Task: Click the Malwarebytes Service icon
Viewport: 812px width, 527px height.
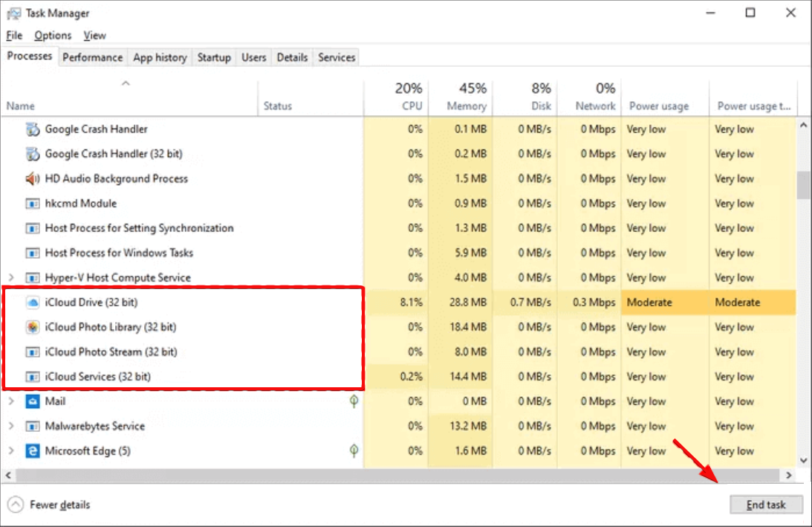Action: coord(33,426)
